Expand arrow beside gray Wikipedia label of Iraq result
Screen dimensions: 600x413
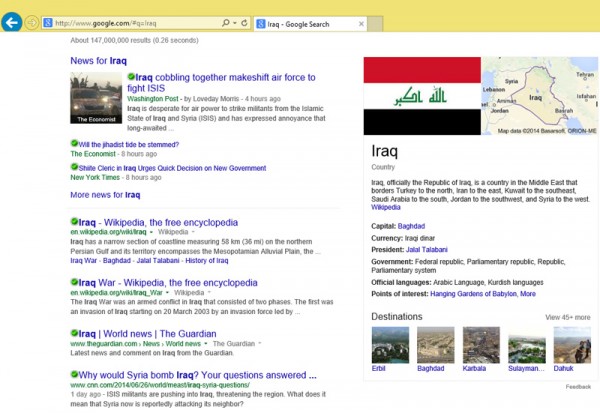pos(193,232)
